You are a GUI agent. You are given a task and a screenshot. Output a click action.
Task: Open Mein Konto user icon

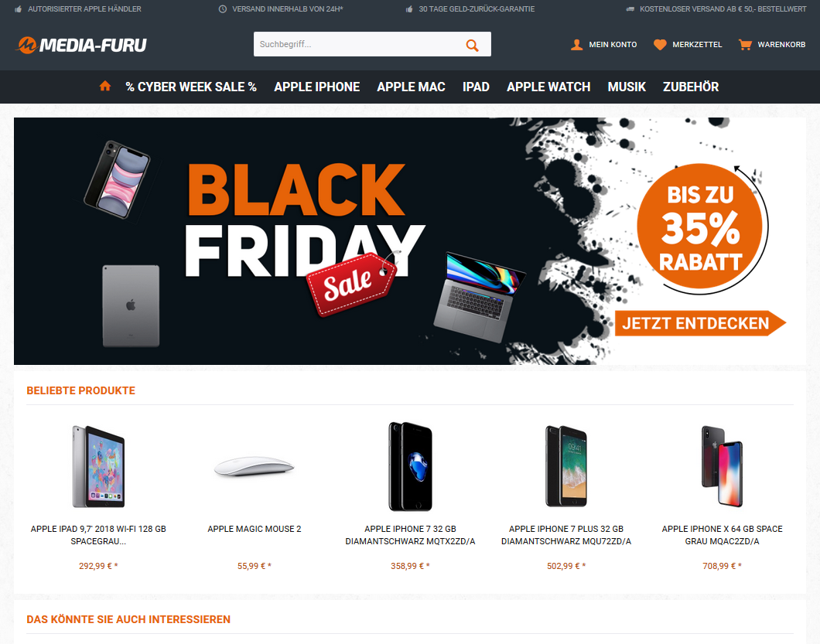577,44
